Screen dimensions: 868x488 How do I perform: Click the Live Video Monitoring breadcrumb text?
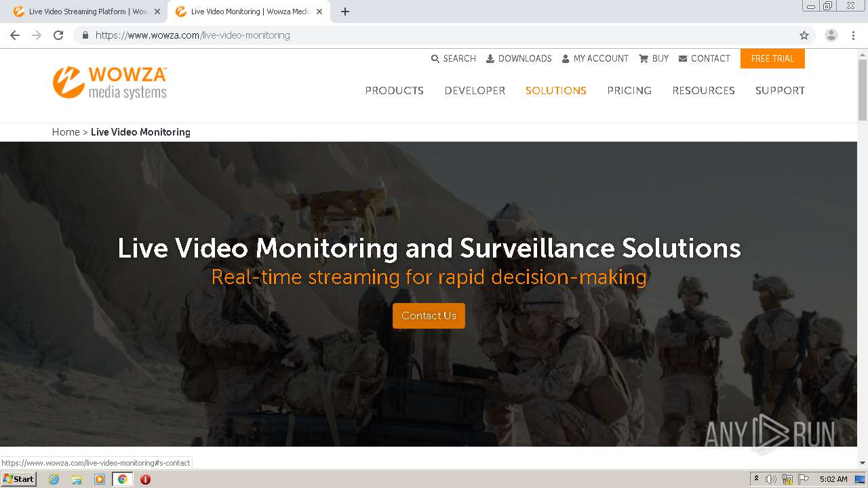[x=140, y=132]
